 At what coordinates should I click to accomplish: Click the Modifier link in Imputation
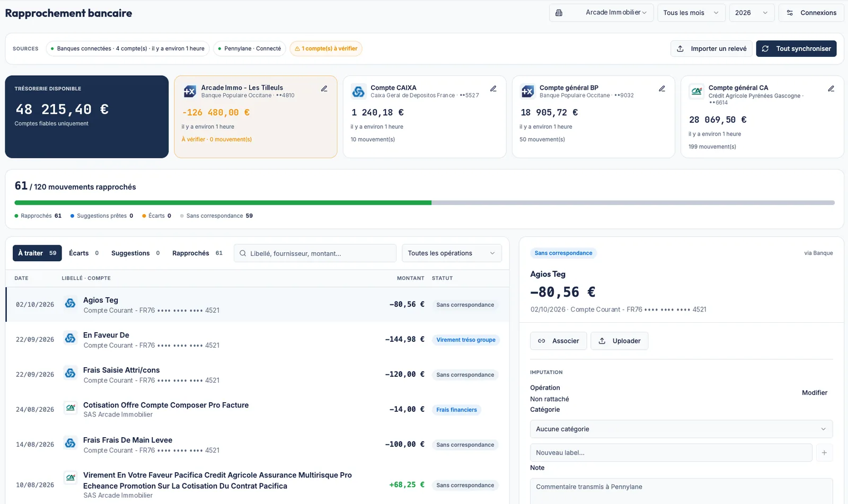814,393
